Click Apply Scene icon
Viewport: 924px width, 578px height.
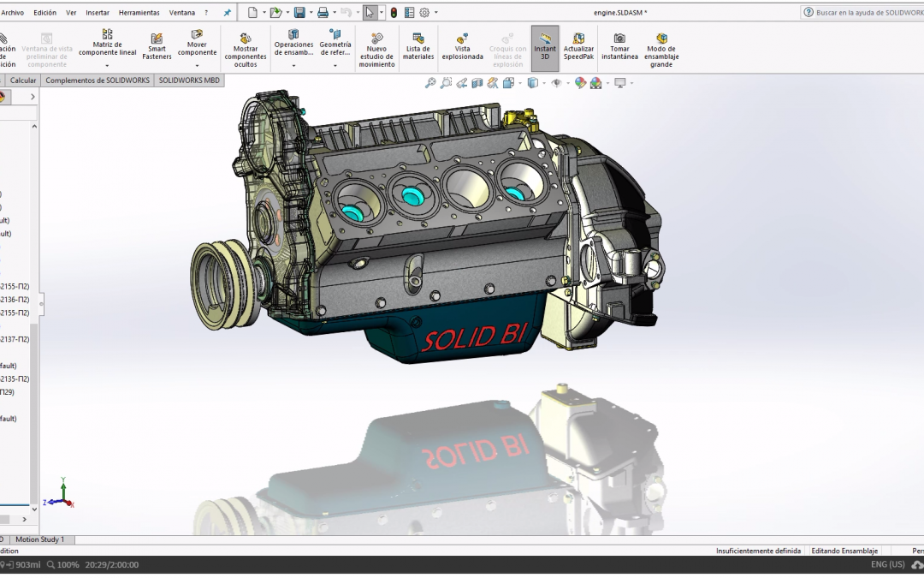click(595, 83)
